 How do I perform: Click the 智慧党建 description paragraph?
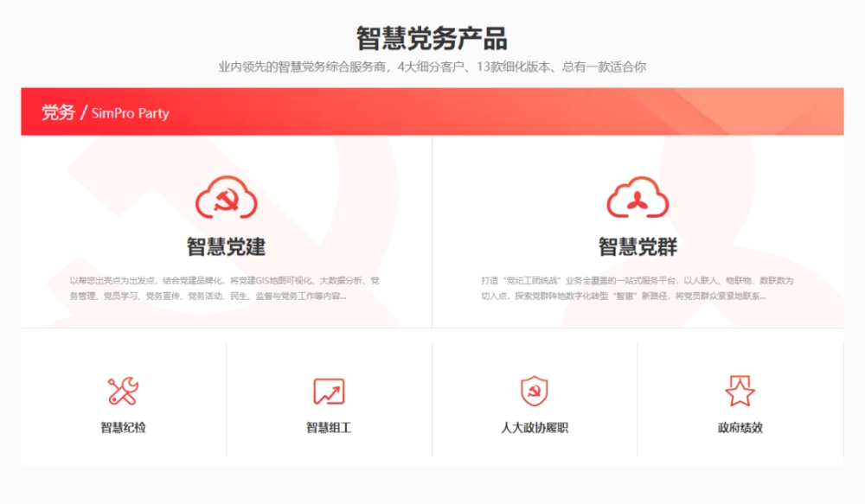225,288
